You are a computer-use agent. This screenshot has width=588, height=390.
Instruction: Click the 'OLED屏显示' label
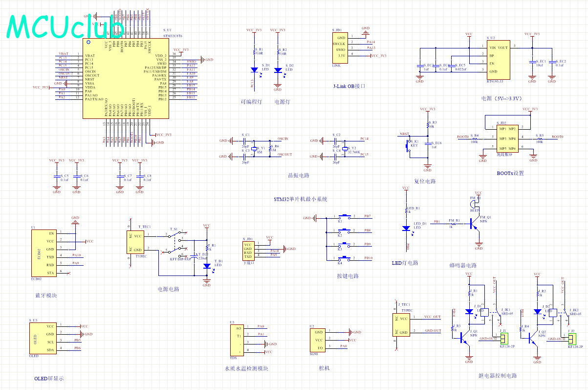(49, 379)
